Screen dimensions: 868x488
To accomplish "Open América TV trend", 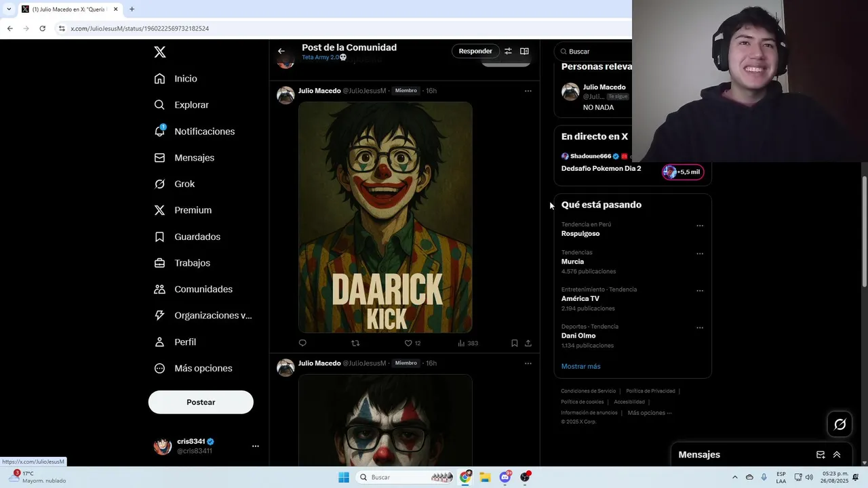I will click(x=580, y=299).
